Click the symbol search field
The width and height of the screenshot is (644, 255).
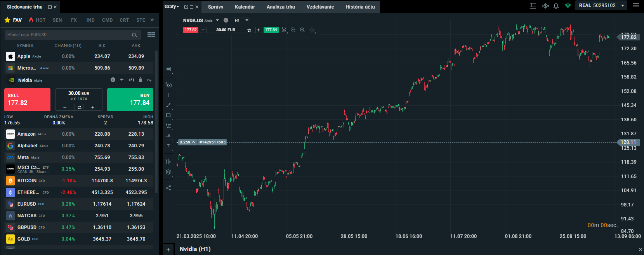point(68,35)
